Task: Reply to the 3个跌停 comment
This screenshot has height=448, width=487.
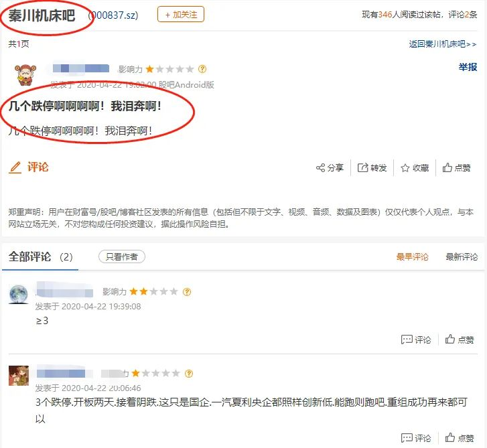Action: click(x=416, y=438)
